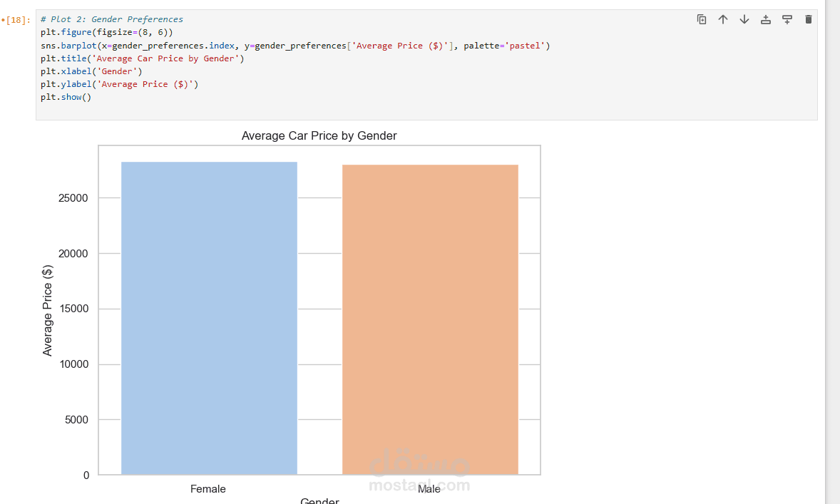Move the cell down
The width and height of the screenshot is (840, 504).
(x=744, y=19)
